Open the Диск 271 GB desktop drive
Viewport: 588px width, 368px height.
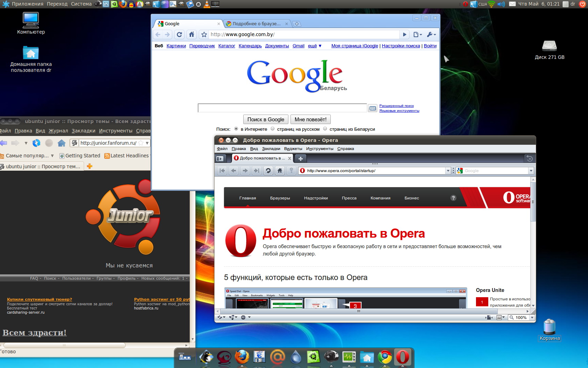point(549,50)
